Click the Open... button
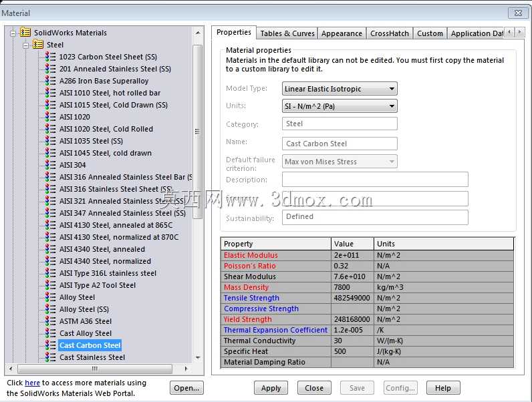The image size is (532, 402). [x=186, y=388]
